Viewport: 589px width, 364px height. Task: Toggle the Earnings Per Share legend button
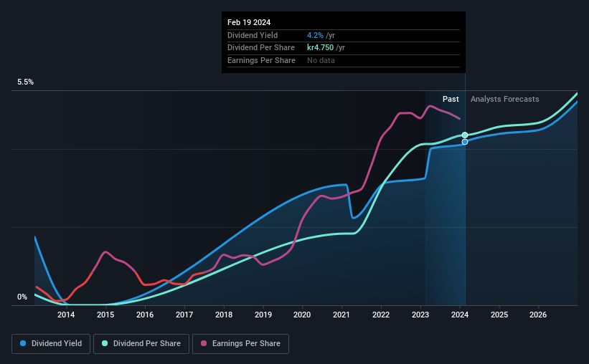tap(240, 344)
